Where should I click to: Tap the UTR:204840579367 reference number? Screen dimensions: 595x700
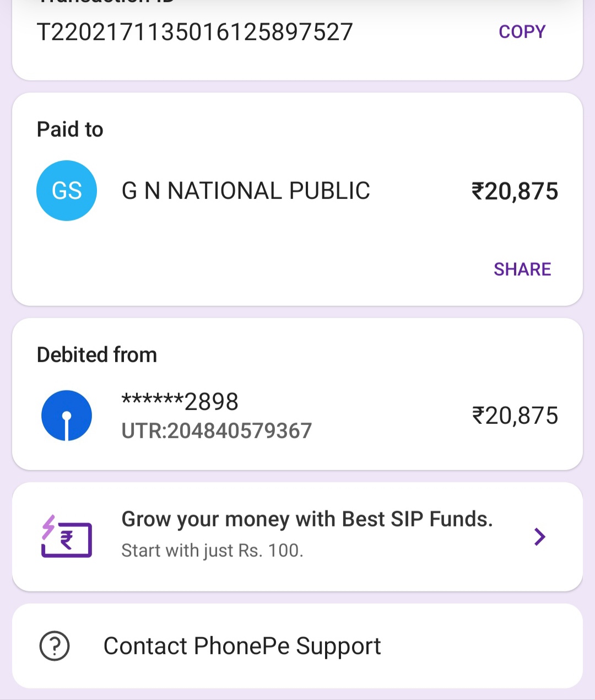click(217, 430)
